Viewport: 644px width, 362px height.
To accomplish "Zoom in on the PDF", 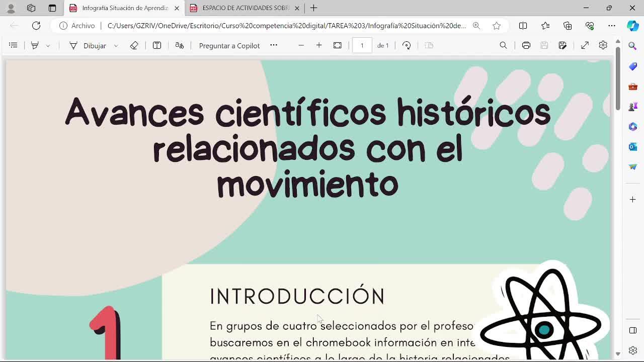I will [319, 45].
